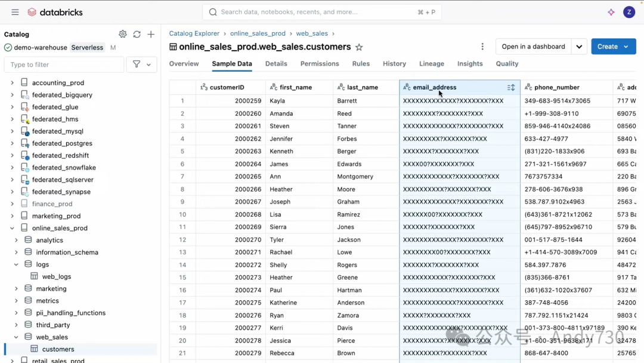Click the demo-warehouse status check icon
Screen dimensions: 644x363
point(8,48)
